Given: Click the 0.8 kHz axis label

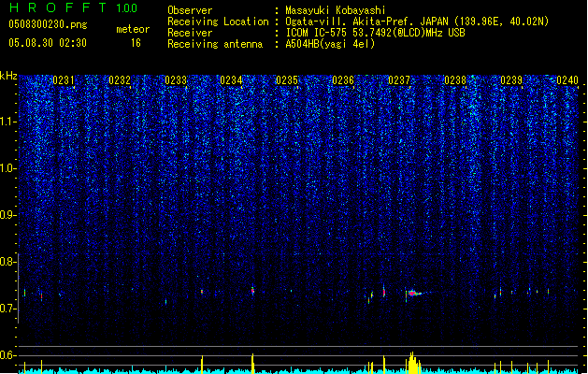Looking at the screenshot, I should tap(8, 262).
